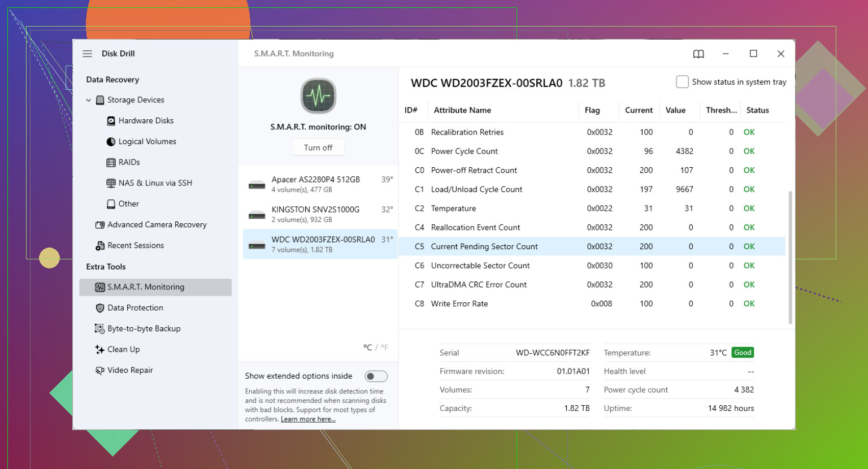This screenshot has width=868, height=469.
Task: Select Current Pending Sector Count row
Action: (592, 246)
